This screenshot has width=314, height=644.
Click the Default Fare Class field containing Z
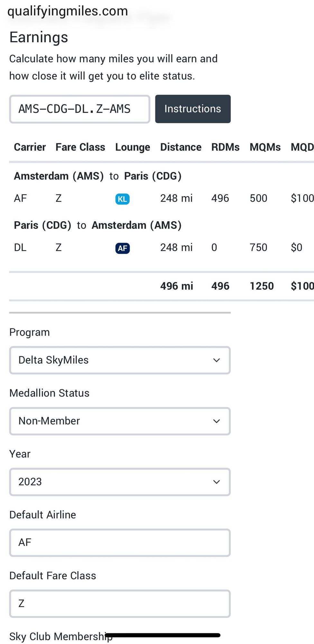(120, 603)
